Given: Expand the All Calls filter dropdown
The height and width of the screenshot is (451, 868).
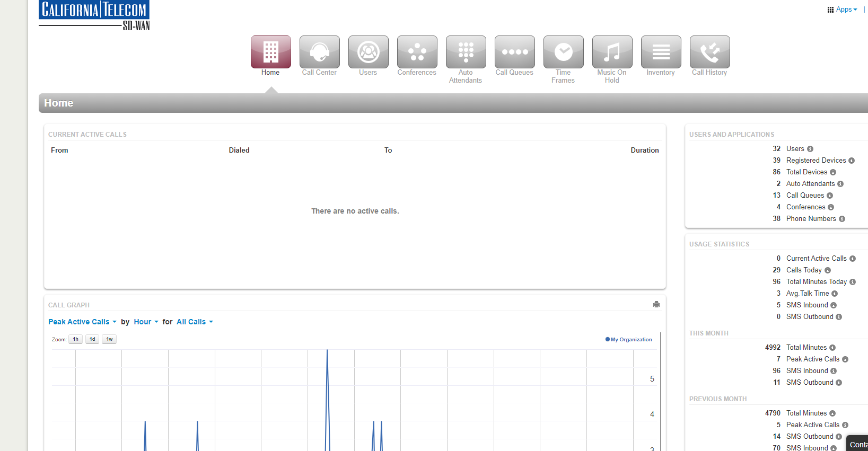Looking at the screenshot, I should click(x=195, y=322).
